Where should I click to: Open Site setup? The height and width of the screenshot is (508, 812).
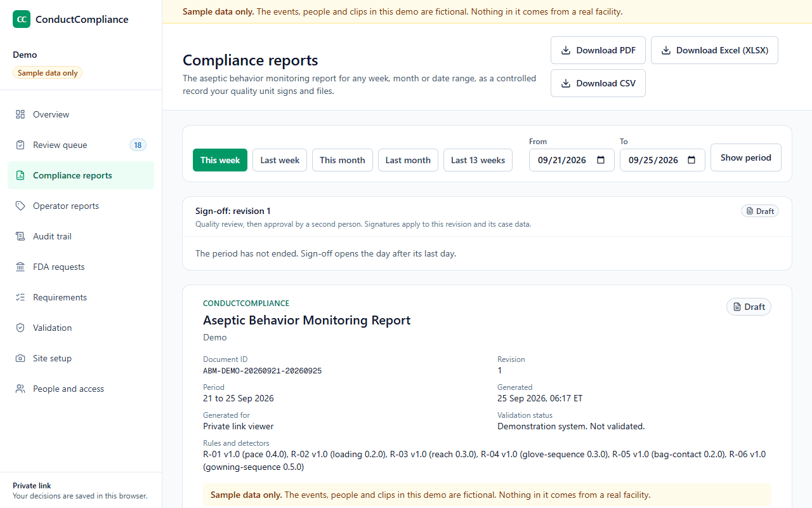pos(81,358)
